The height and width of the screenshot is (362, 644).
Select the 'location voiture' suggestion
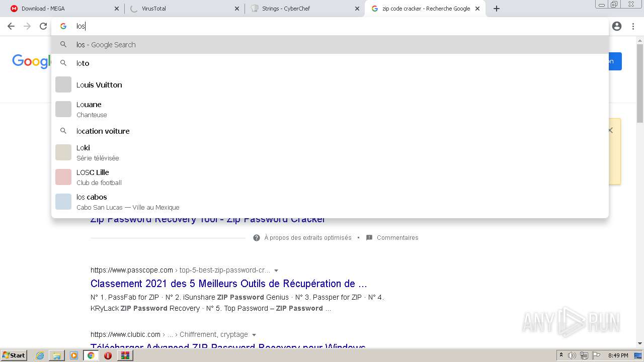(x=330, y=131)
